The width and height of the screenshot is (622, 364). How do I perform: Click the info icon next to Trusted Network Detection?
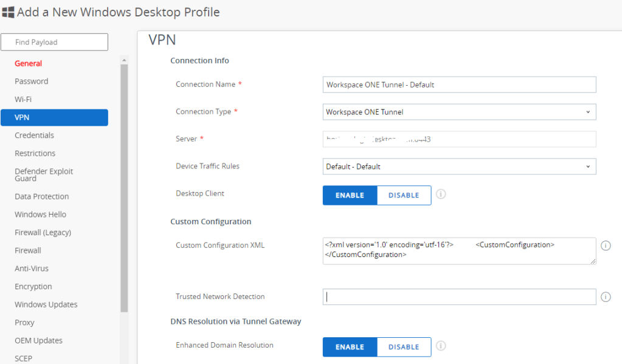[606, 297]
